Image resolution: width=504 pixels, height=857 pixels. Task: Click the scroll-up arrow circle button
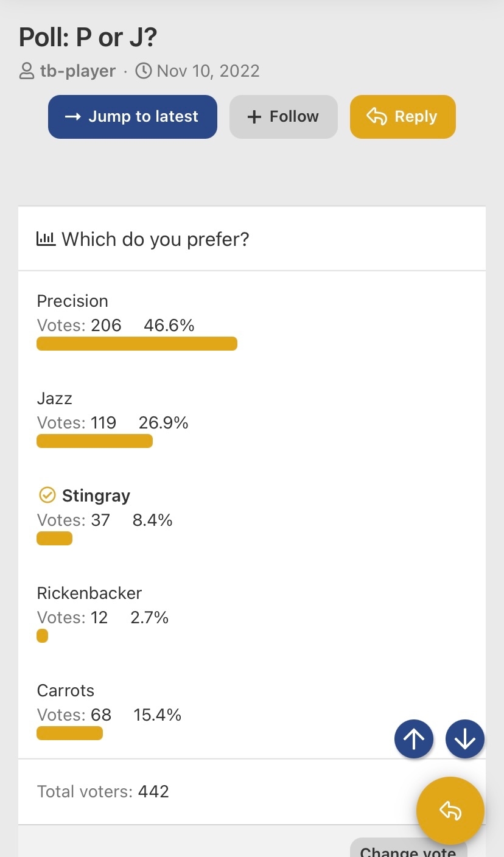414,739
